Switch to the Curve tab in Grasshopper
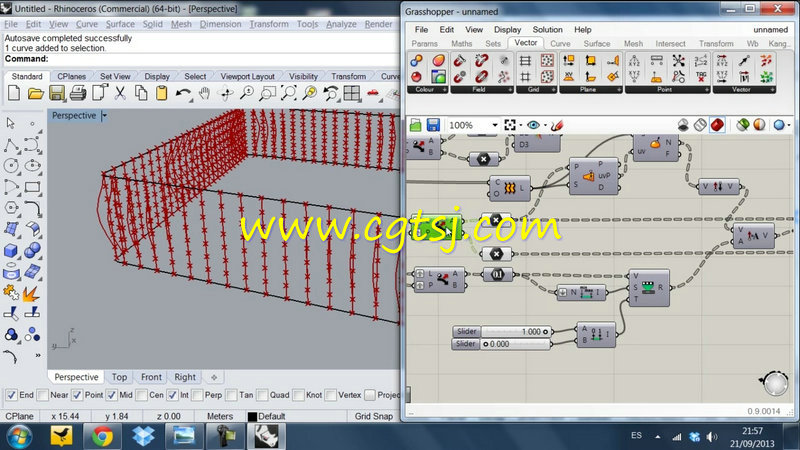Image resolution: width=800 pixels, height=450 pixels. click(560, 44)
